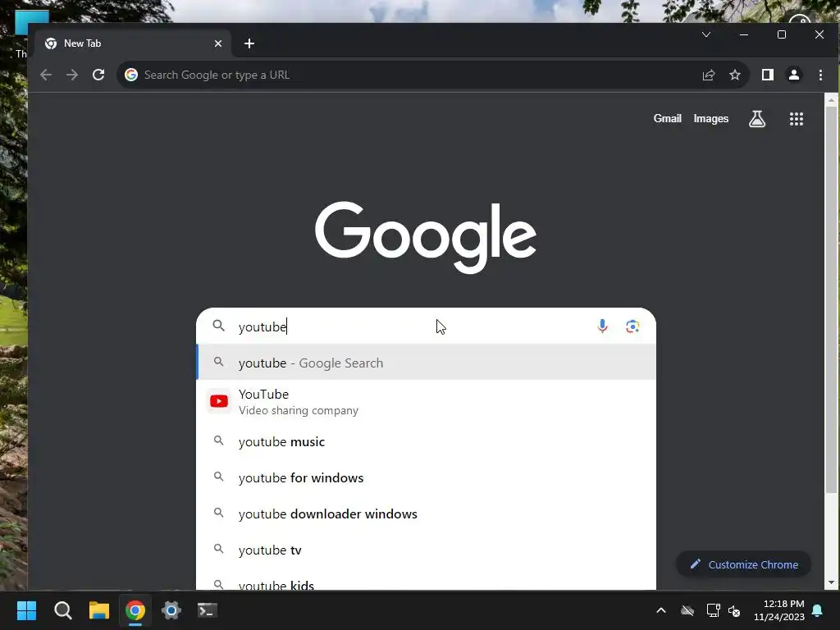Image resolution: width=840 pixels, height=630 pixels.
Task: Start voice search with microphone
Action: 602,326
